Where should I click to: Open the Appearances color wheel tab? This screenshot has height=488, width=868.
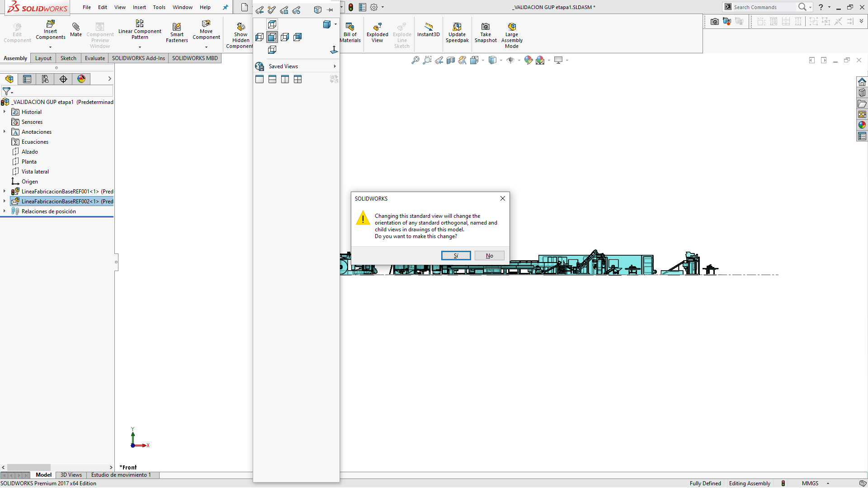(81, 79)
